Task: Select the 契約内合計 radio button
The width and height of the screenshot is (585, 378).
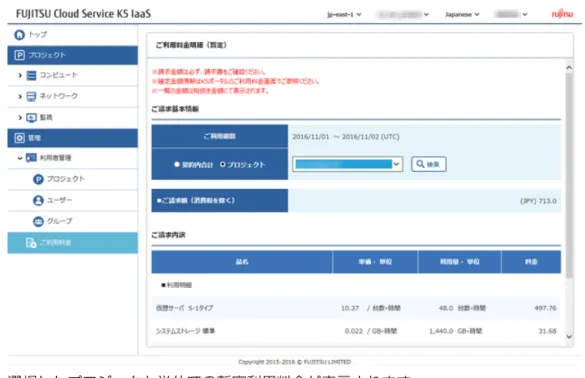Action: point(177,164)
